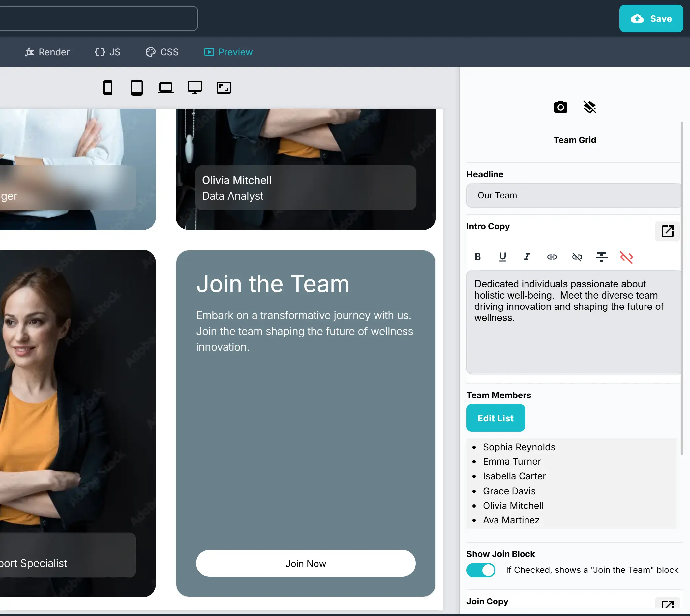Click the camera icon above Team Grid

coord(560,107)
